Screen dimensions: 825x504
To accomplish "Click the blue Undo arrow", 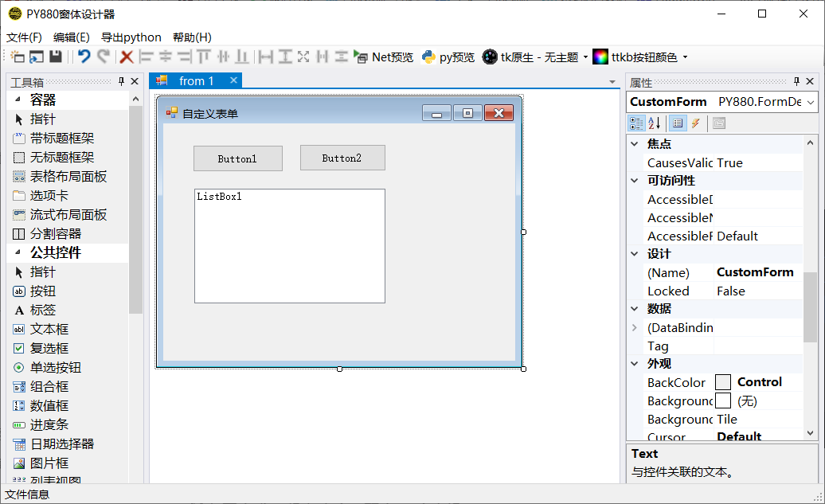I will (x=84, y=57).
